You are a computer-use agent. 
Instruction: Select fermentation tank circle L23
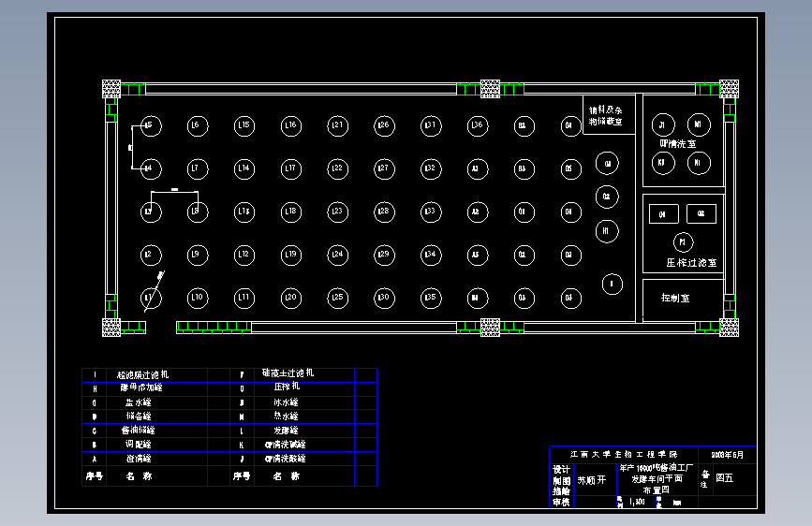click(x=338, y=212)
